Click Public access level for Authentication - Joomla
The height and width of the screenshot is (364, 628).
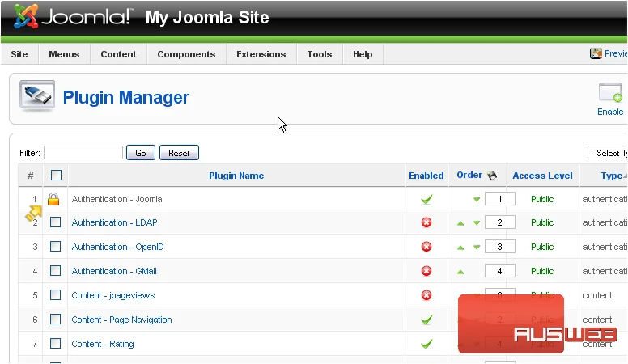tap(542, 199)
